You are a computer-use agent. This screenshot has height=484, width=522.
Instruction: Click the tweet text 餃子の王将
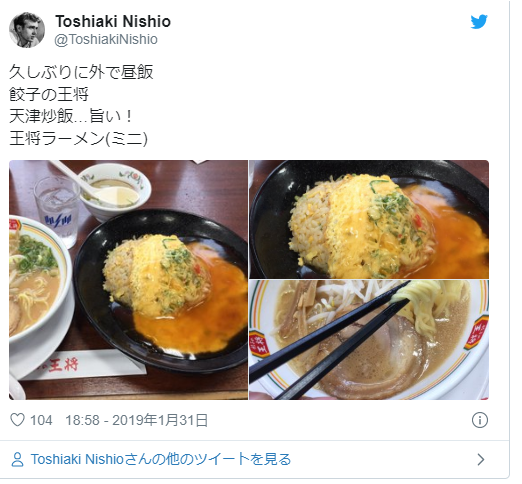point(49,94)
